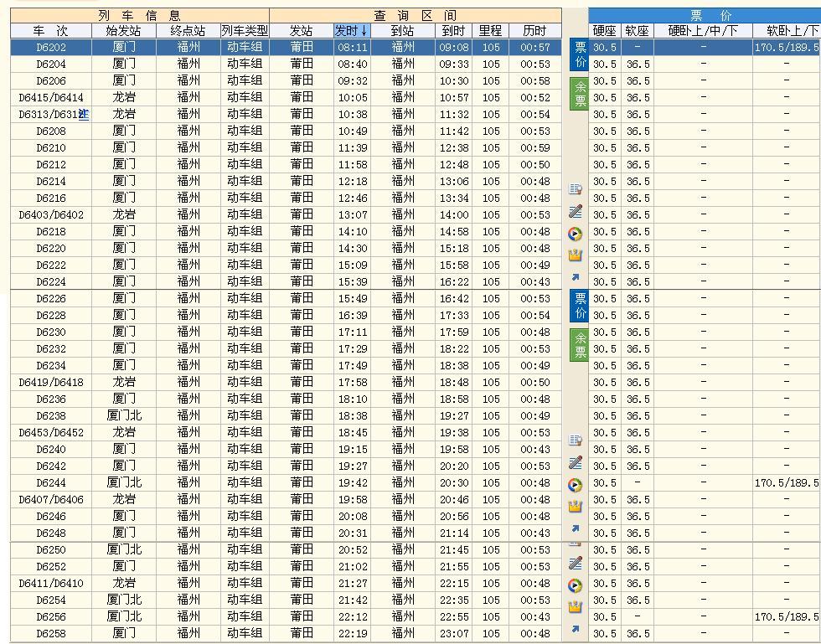Select train D6403/D6402
Image resolution: width=821 pixels, height=644 pixels.
51,215
